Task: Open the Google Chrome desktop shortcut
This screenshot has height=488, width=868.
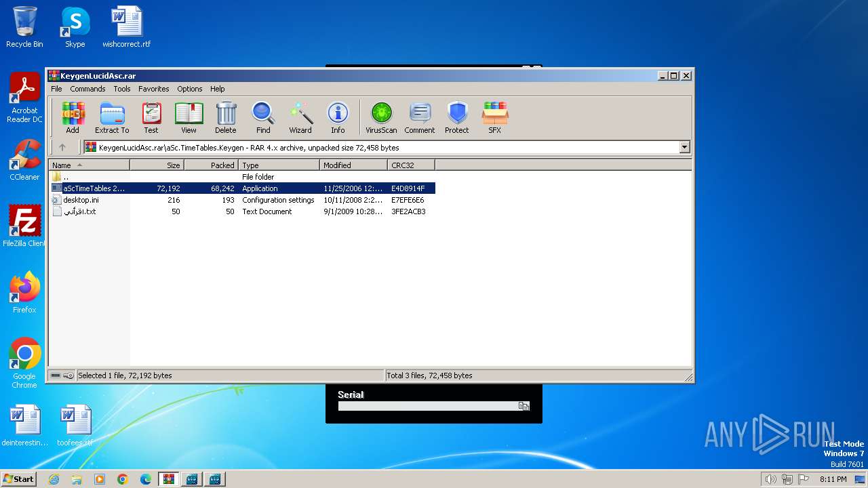Action: (x=24, y=363)
